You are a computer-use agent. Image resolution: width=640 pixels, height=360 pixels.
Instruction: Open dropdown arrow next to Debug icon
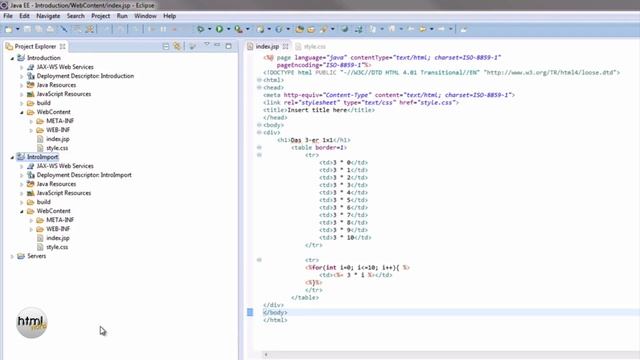click(209, 29)
